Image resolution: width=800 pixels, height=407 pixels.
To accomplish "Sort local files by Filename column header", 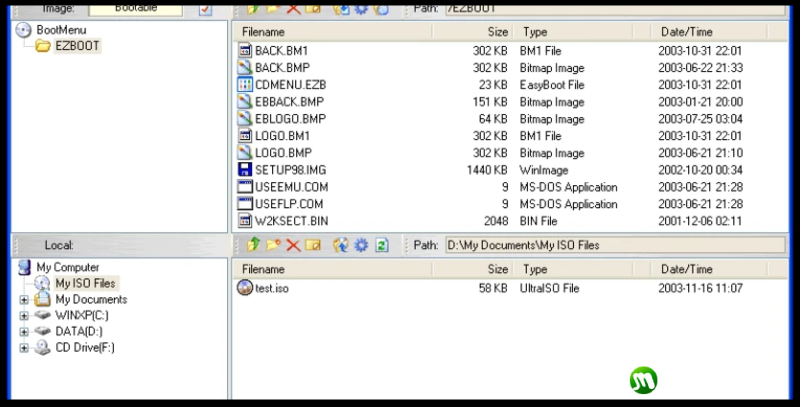I will 333,269.
